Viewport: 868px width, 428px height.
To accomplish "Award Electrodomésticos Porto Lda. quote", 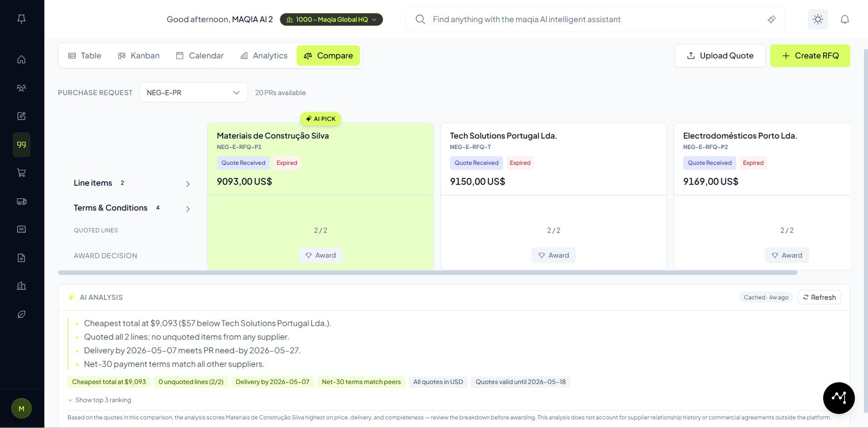I will [x=786, y=255].
